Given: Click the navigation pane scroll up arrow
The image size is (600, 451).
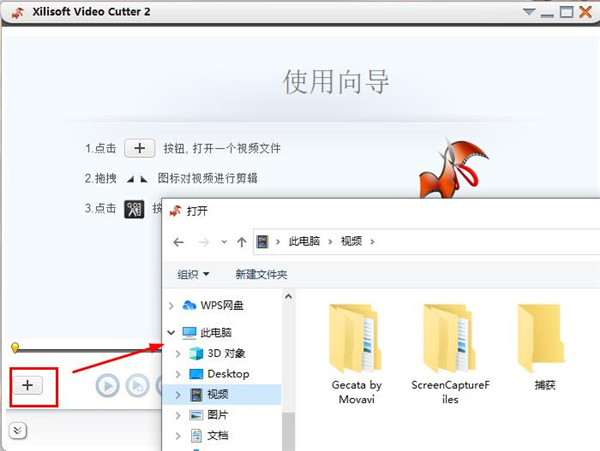Looking at the screenshot, I should pos(289,296).
